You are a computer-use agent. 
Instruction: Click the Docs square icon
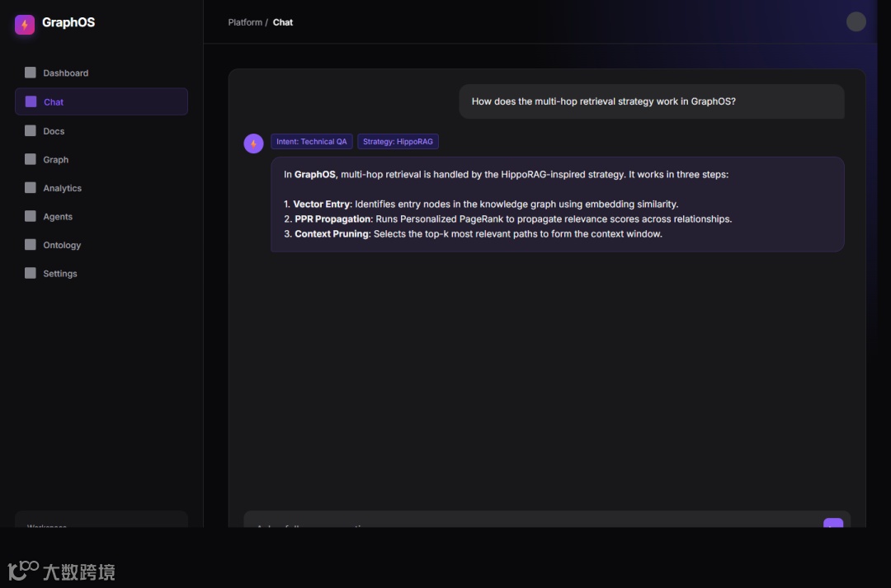pos(31,130)
